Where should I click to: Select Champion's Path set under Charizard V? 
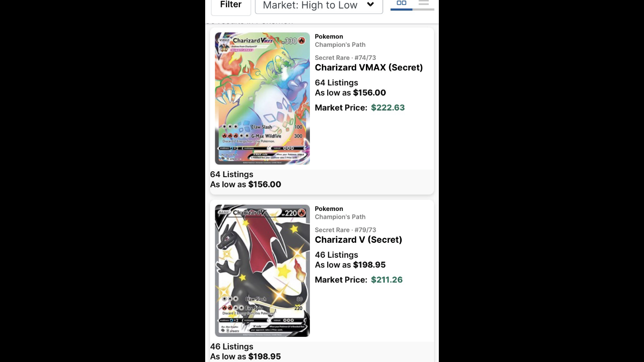tap(340, 217)
